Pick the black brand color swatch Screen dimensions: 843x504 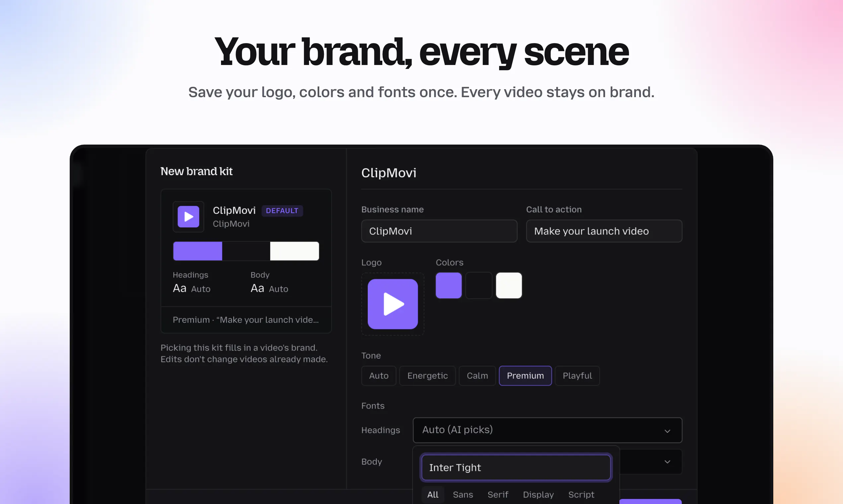coord(479,285)
